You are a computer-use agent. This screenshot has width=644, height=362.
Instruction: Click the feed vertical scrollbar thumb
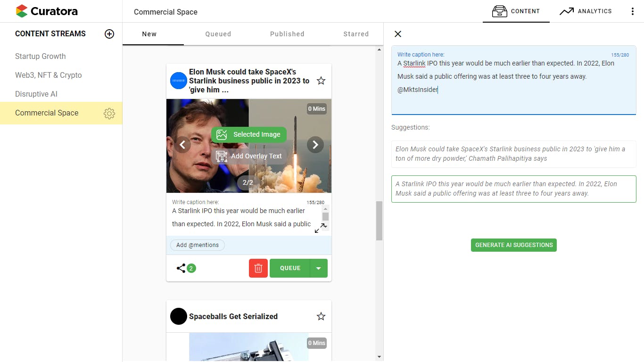coord(379,221)
